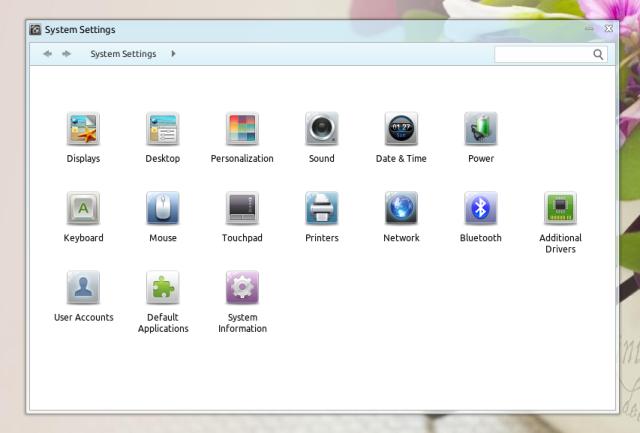Open Sound settings

[x=321, y=129]
